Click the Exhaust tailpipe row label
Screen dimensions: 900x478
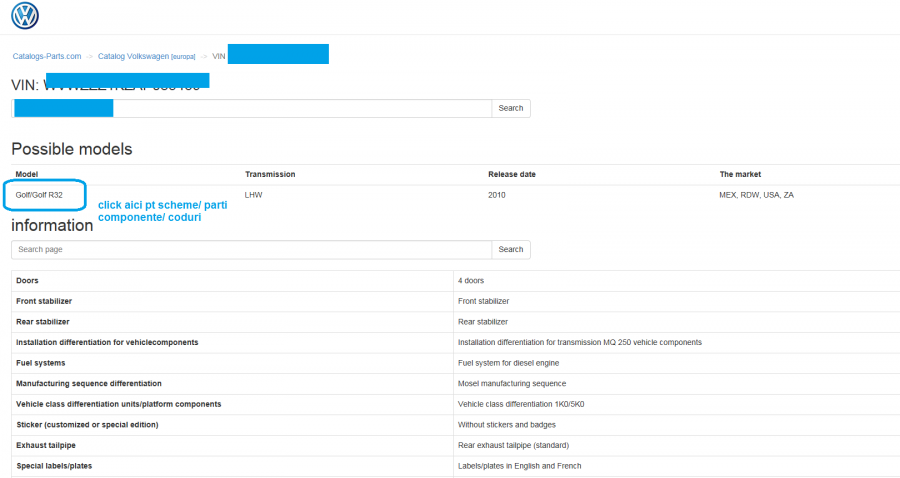click(x=46, y=445)
